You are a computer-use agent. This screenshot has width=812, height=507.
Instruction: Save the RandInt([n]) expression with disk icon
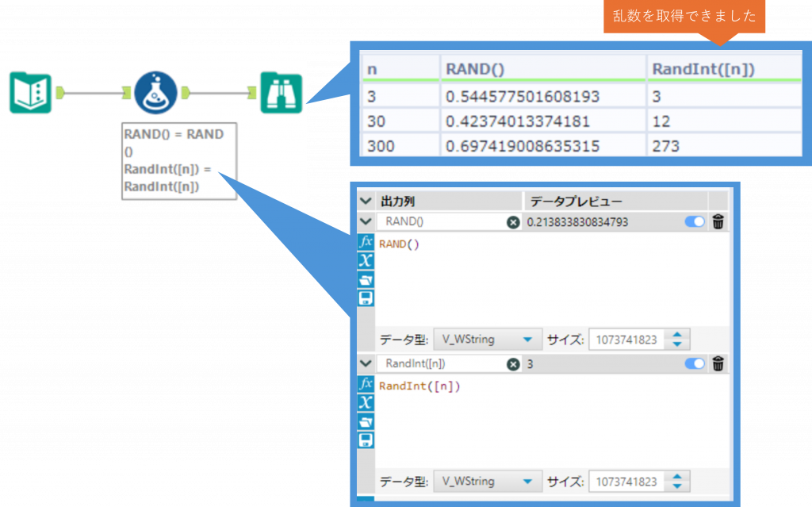pos(366,440)
